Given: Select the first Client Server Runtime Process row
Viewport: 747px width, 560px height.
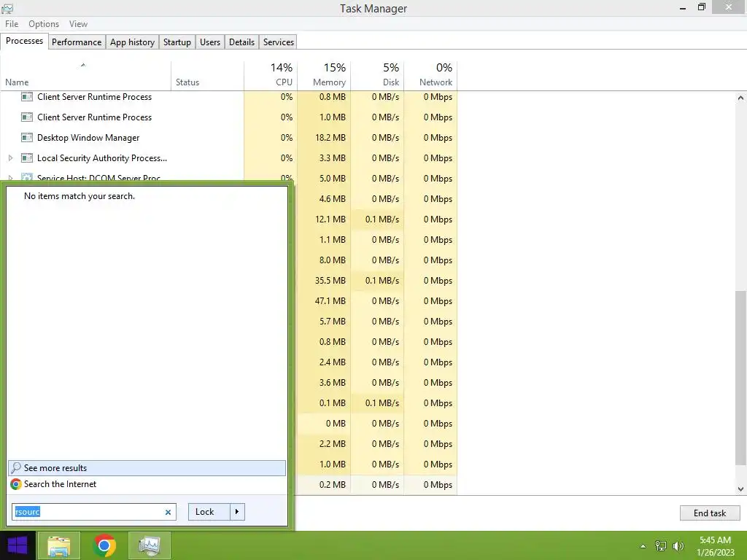Looking at the screenshot, I should point(228,97).
